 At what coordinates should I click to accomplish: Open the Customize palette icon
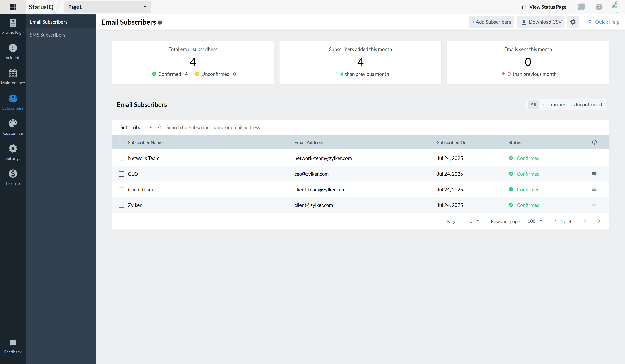click(x=13, y=123)
